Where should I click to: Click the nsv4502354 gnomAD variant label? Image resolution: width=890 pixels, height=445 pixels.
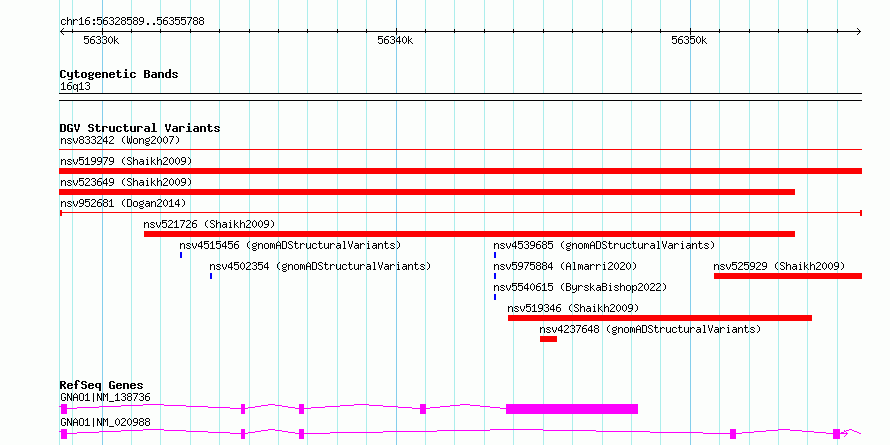(x=320, y=266)
